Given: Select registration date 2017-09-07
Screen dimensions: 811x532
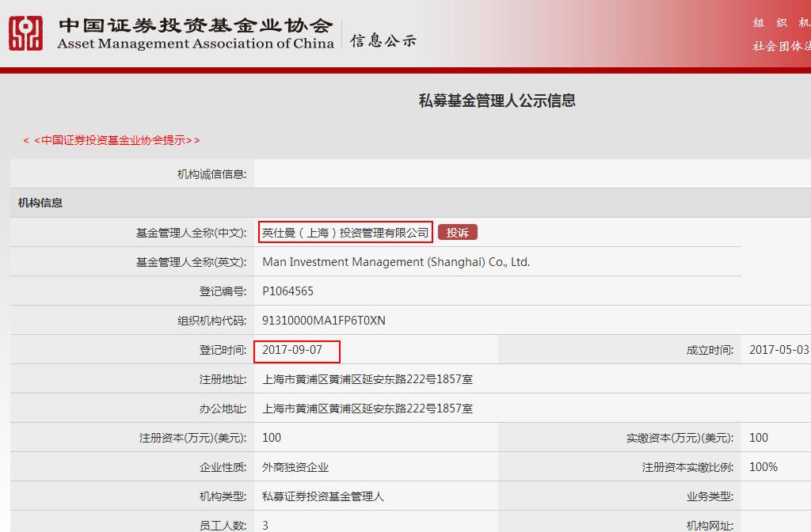Looking at the screenshot, I should coord(291,350).
